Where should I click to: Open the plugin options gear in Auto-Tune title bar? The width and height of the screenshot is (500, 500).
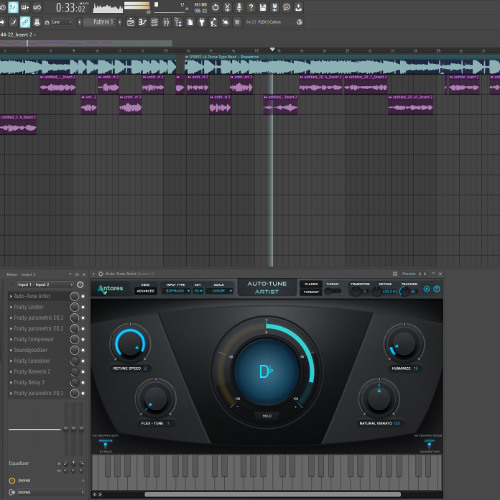tap(101, 274)
